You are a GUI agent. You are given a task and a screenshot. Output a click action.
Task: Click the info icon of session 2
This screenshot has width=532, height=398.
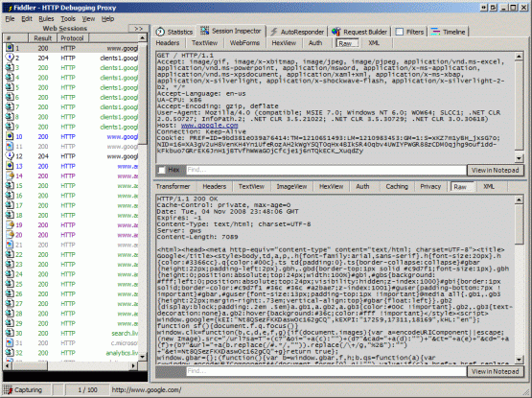pos(10,58)
